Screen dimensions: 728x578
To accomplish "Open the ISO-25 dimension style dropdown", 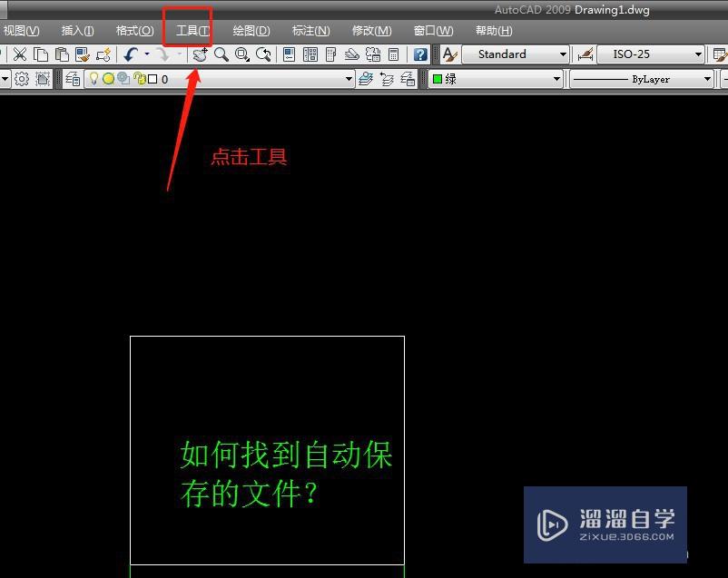I will click(699, 54).
